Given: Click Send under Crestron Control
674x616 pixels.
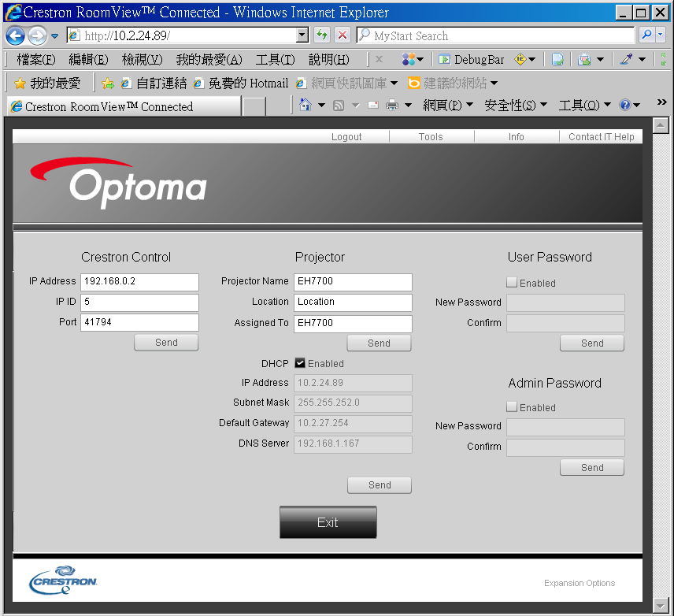Looking at the screenshot, I should click(x=166, y=343).
